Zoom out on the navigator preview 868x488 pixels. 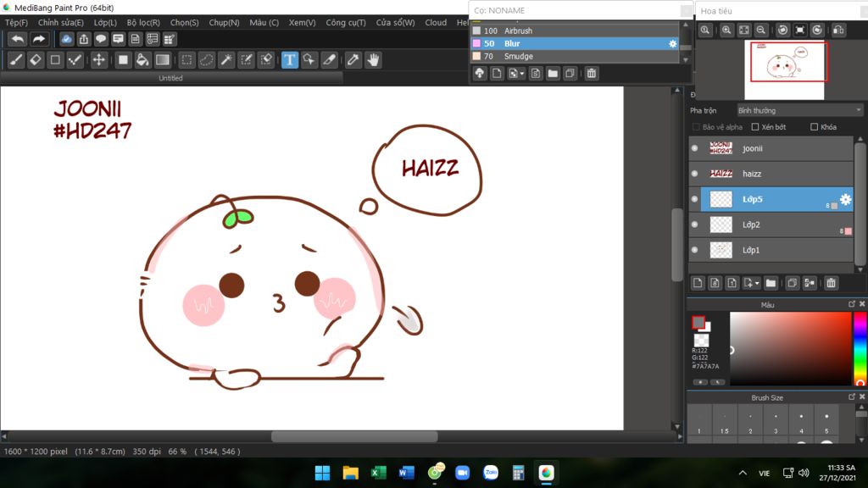tap(761, 30)
